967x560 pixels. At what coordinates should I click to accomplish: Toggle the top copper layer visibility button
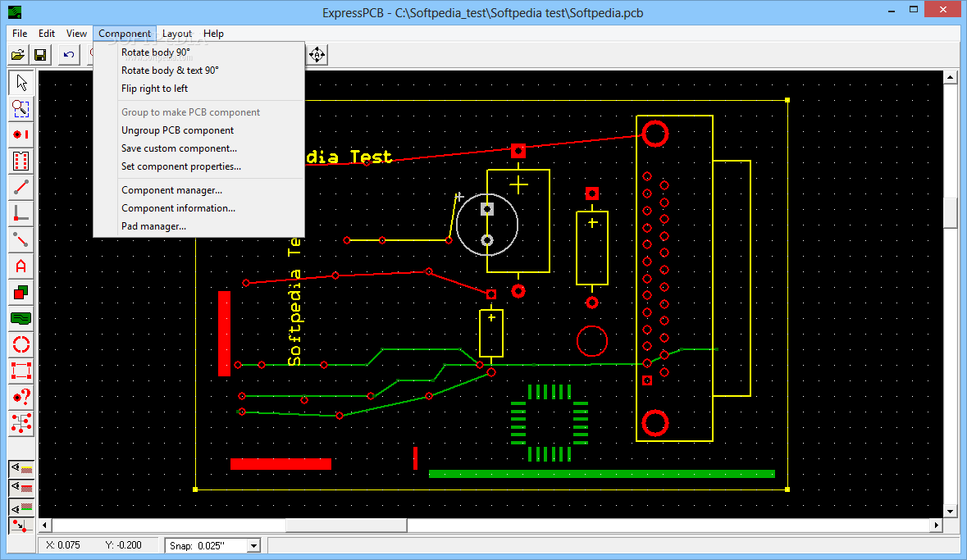point(21,488)
